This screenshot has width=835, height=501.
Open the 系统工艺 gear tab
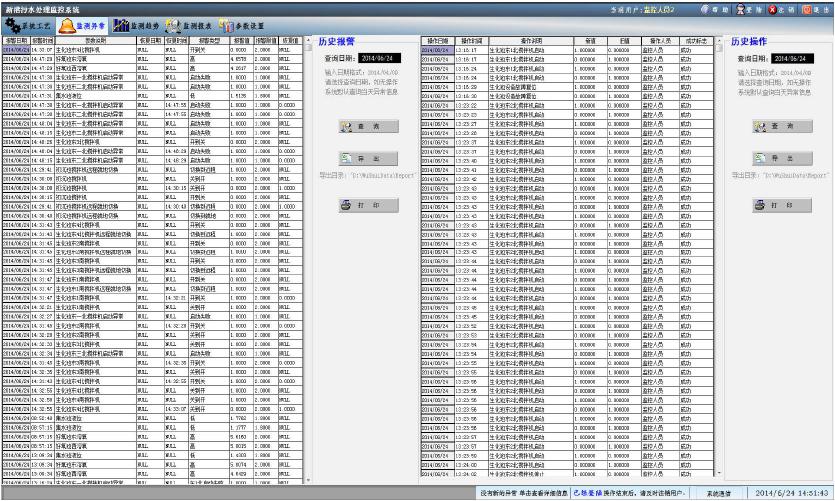(29, 24)
